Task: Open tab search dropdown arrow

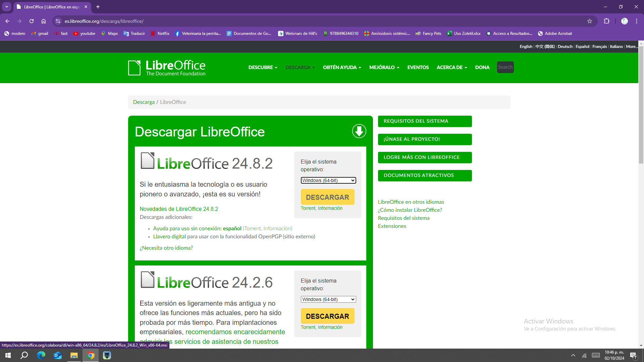Action: (7, 7)
